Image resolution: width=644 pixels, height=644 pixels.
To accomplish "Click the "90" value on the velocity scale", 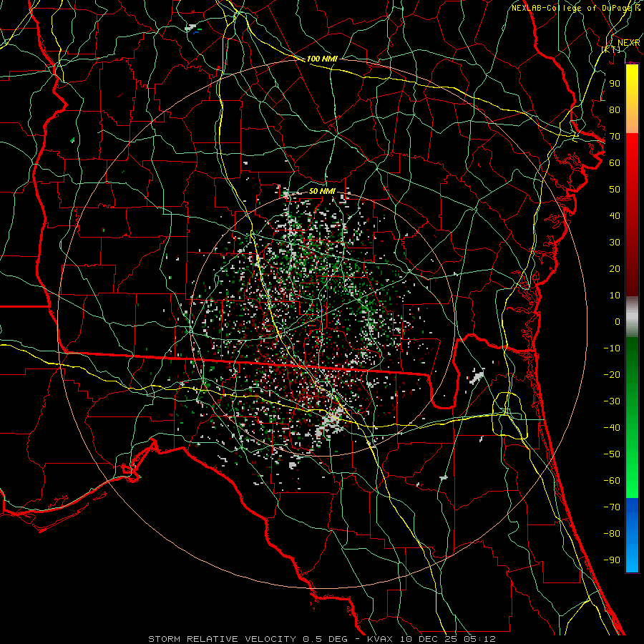I will [x=615, y=84].
